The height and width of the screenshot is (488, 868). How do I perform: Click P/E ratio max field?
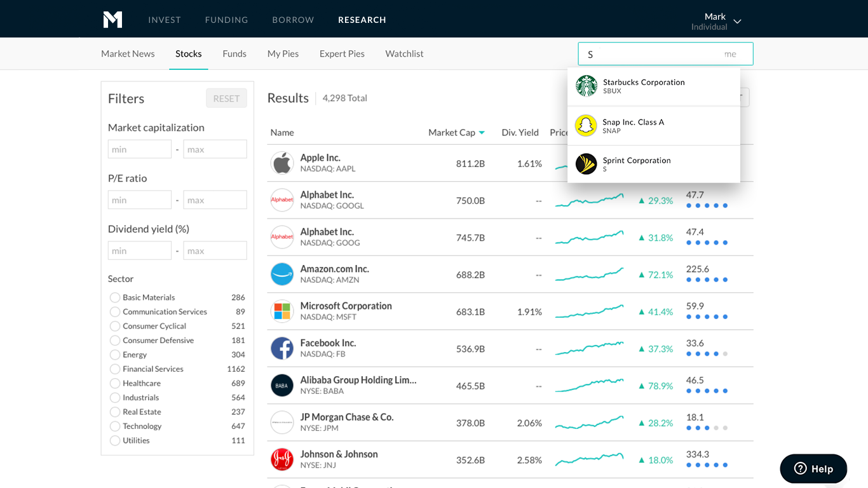pos(215,200)
